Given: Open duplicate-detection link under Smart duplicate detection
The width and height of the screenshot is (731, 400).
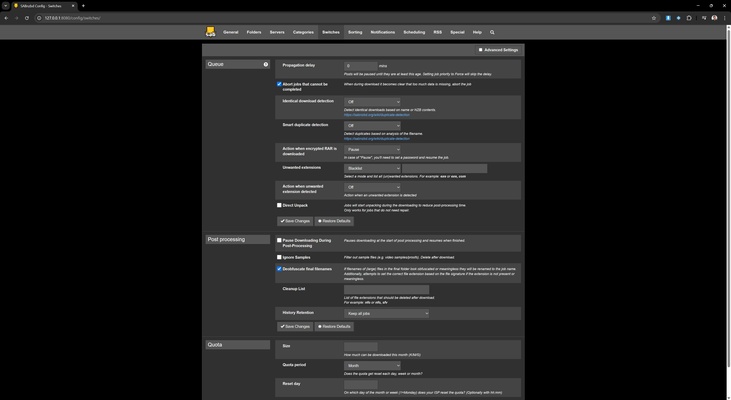Looking at the screenshot, I should [377, 138].
